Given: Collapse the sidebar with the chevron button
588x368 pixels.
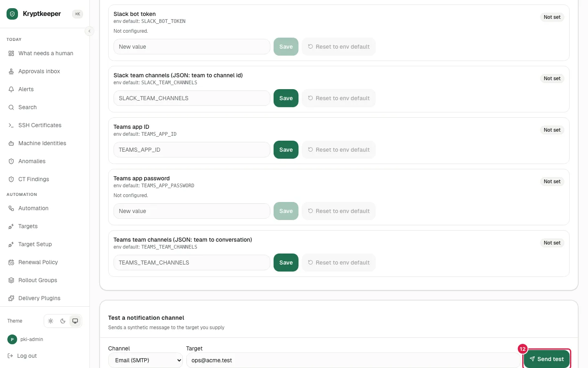Looking at the screenshot, I should tap(89, 31).
